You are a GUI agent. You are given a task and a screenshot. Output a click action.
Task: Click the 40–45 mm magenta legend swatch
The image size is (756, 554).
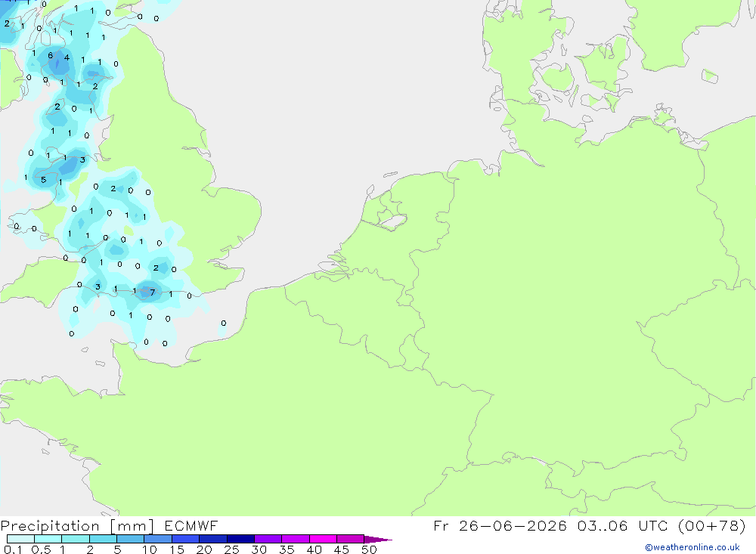coord(323,539)
